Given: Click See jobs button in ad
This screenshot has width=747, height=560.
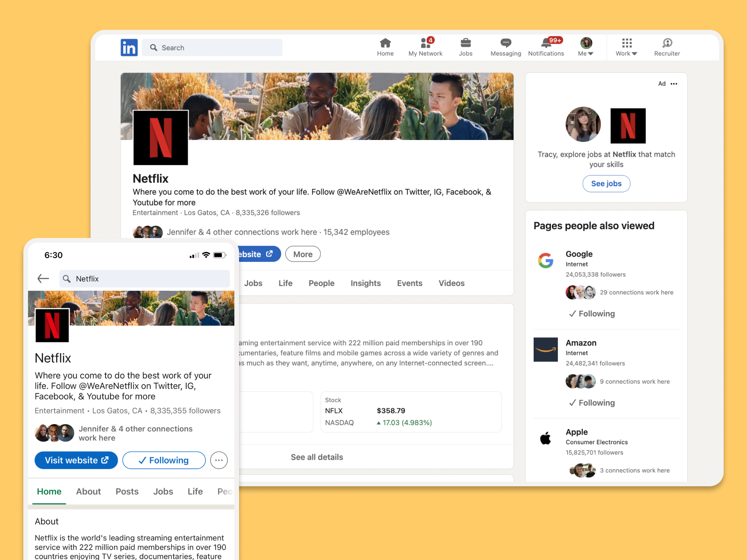Looking at the screenshot, I should 606,183.
